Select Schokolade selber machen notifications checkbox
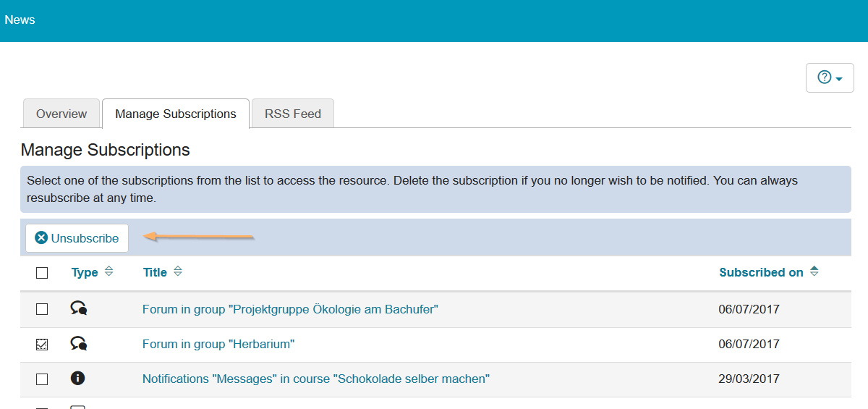868x409 pixels. (42, 379)
